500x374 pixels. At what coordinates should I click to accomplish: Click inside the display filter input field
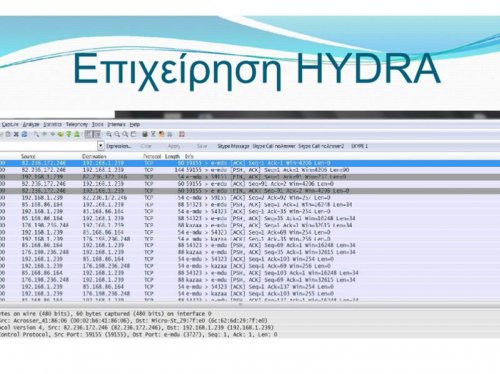pyautogui.click(x=48, y=146)
